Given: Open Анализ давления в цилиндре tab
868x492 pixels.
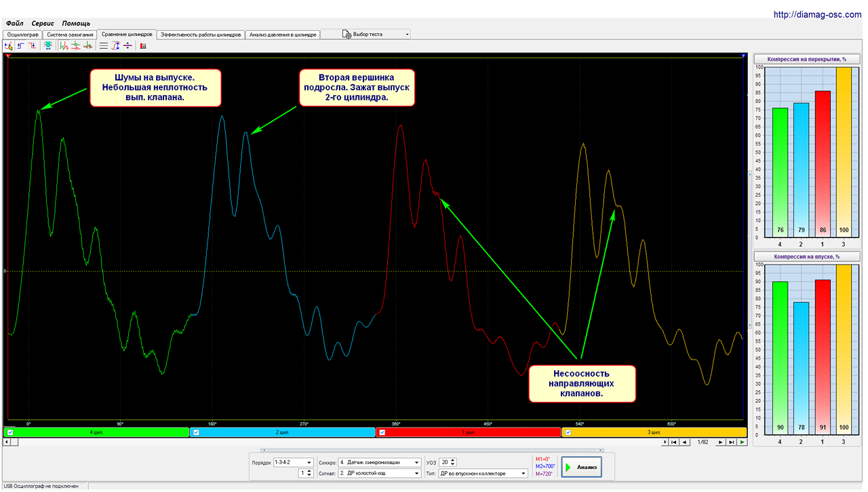Looking at the screenshot, I should tap(281, 34).
